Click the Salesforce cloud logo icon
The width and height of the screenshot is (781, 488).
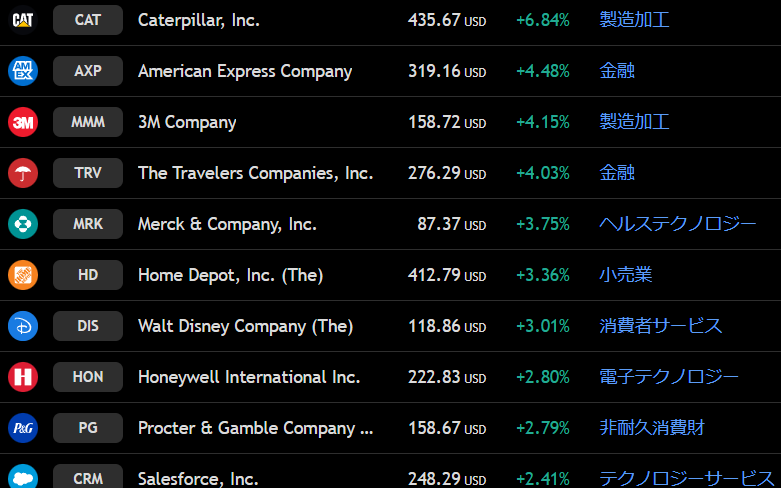(x=23, y=477)
